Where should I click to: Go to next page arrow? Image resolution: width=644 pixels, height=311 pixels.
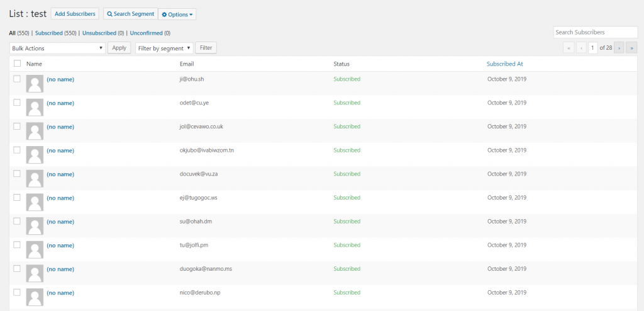click(619, 48)
